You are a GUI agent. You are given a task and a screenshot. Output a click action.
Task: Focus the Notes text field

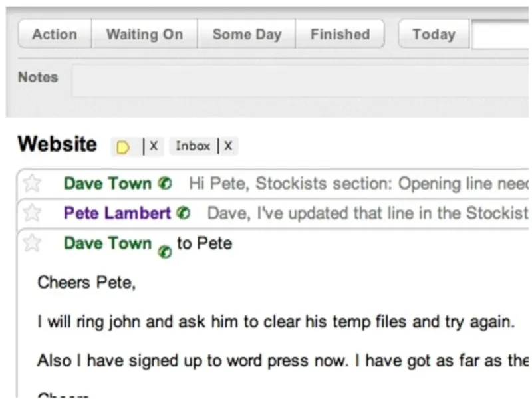pyautogui.click(x=299, y=80)
